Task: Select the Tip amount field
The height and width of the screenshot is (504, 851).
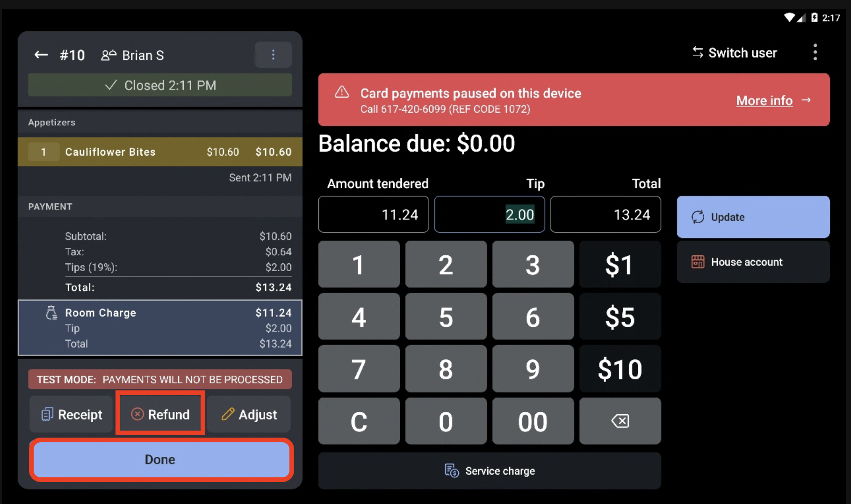Action: 489,214
